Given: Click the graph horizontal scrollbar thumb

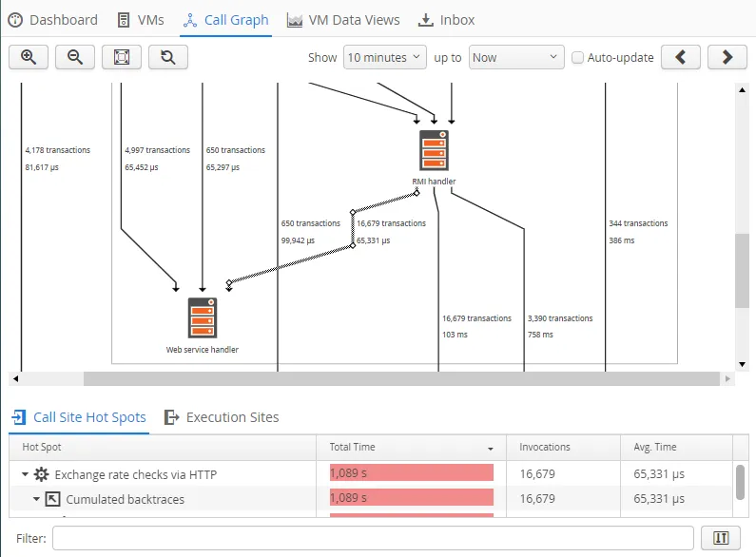Looking at the screenshot, I should [x=401, y=378].
